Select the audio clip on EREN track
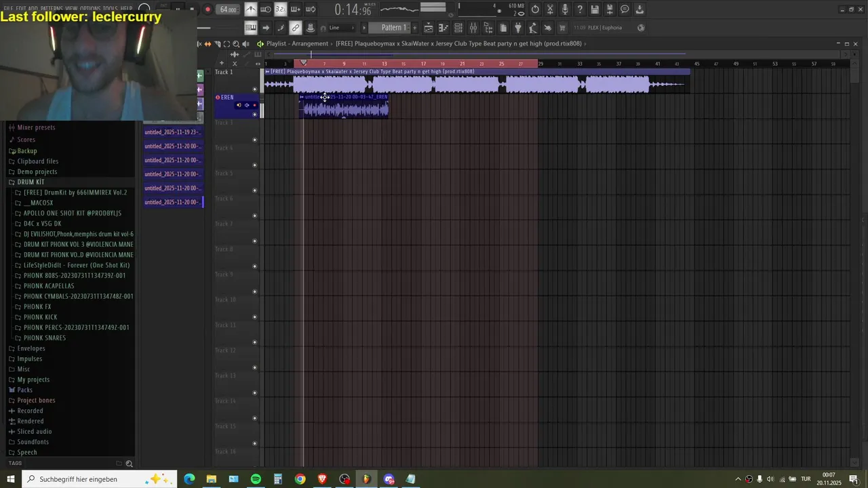This screenshot has width=868, height=488. (344, 106)
